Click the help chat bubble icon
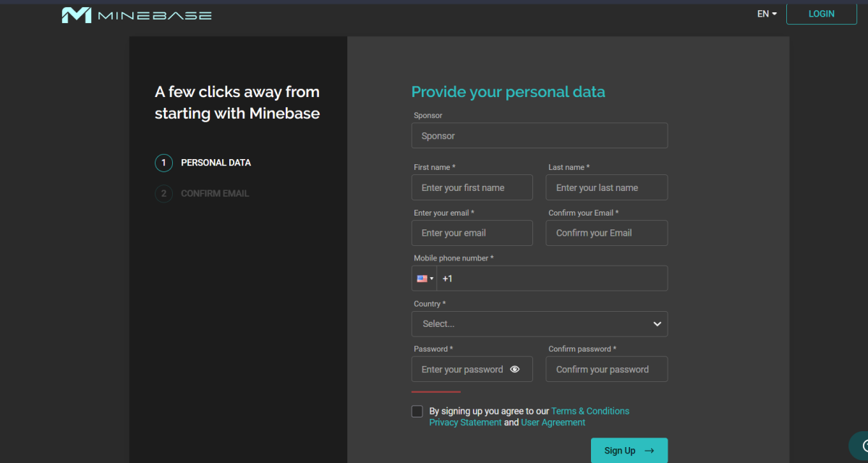 tap(859, 446)
